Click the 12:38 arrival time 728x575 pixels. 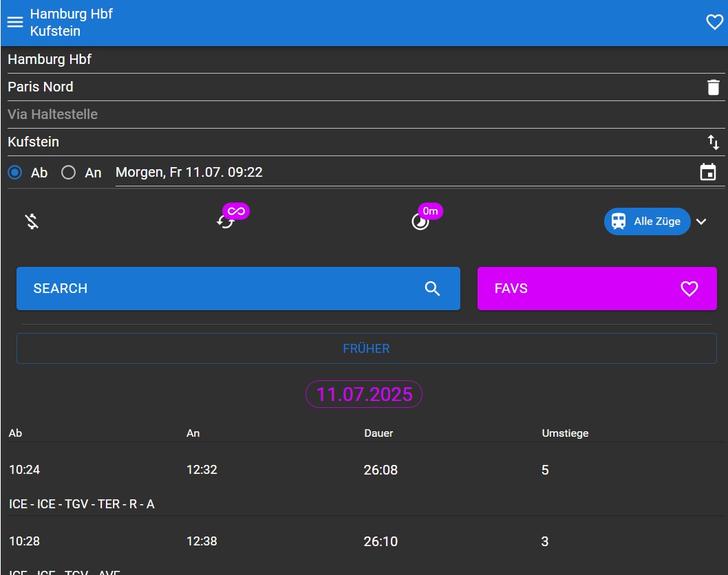tap(202, 541)
